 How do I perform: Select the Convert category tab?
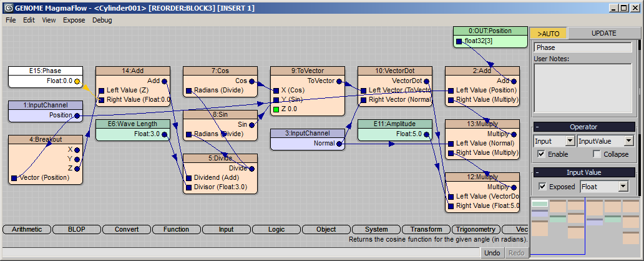click(x=127, y=229)
